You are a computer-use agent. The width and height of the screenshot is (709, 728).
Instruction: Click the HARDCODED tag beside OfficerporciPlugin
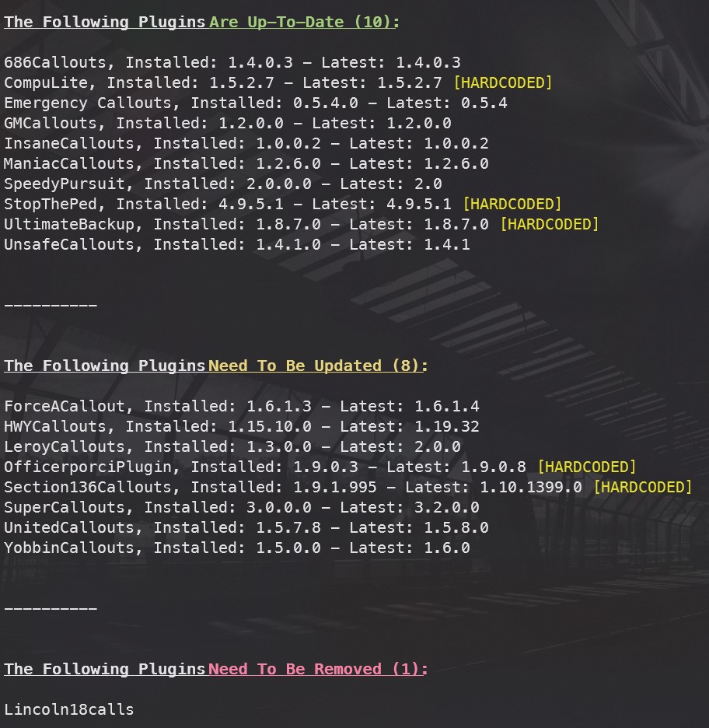click(x=586, y=467)
